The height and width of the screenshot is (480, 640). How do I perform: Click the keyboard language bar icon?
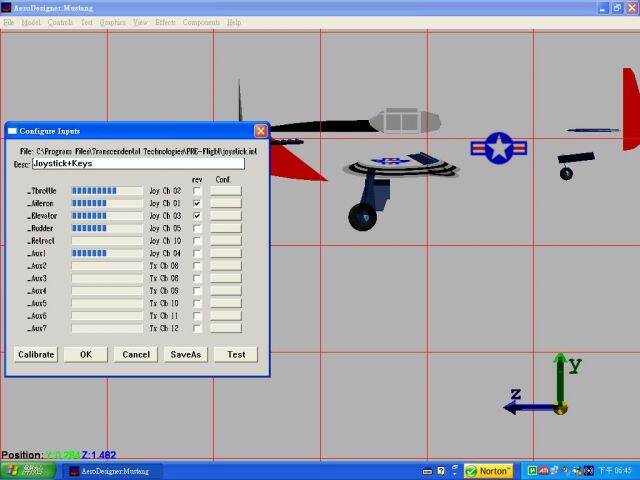[x=427, y=472]
